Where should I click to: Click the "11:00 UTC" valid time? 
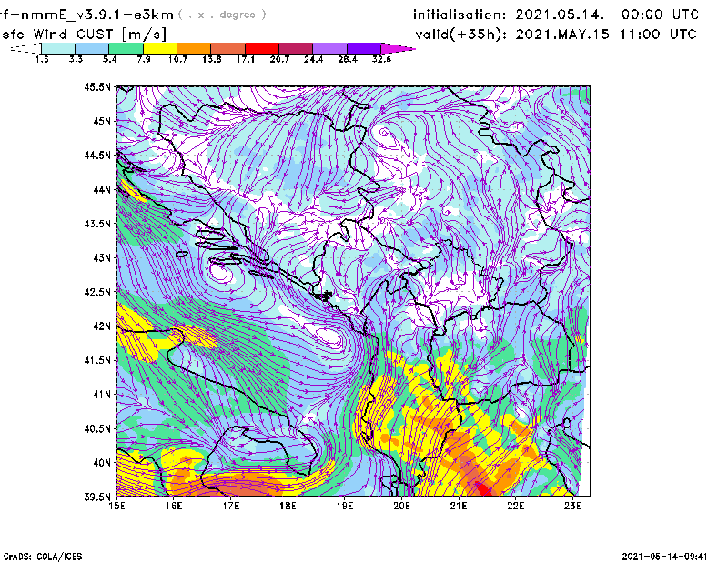tap(658, 35)
